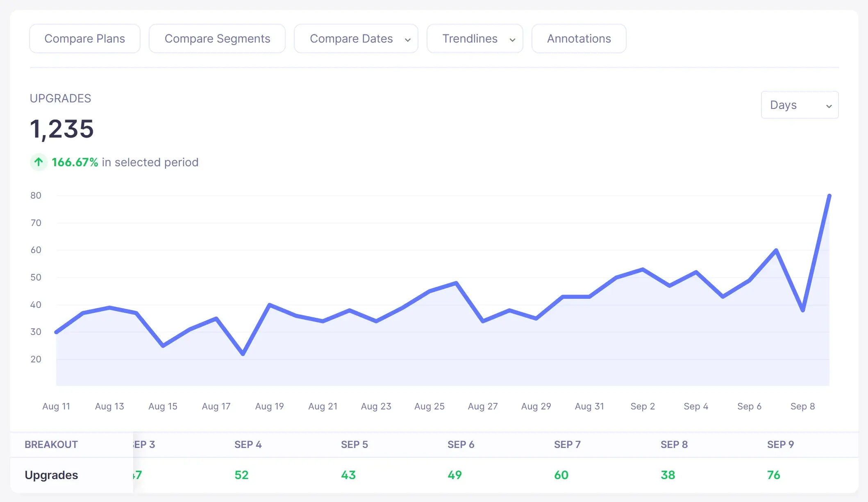Select the value 52 under SEP 4
This screenshot has width=868, height=502.
(x=241, y=475)
